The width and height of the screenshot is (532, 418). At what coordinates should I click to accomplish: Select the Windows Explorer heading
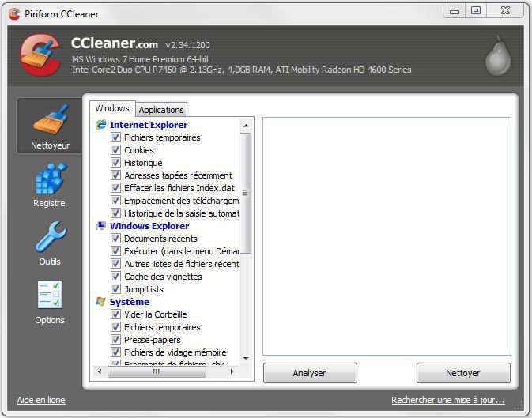click(x=149, y=226)
